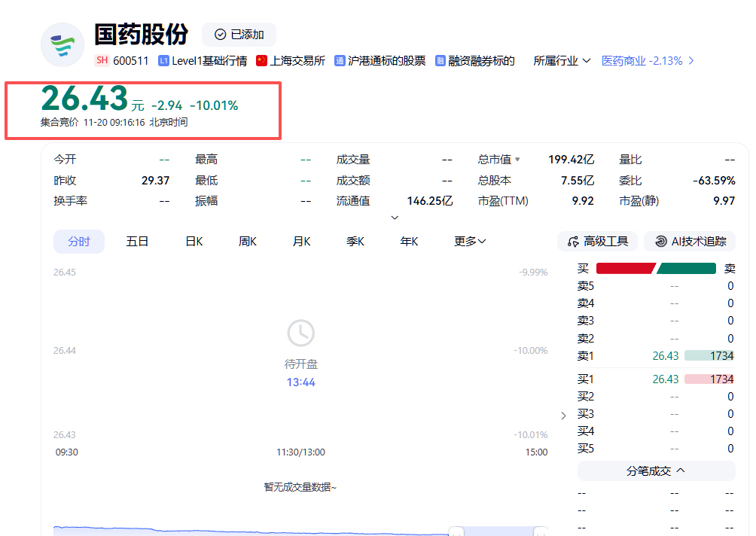The width and height of the screenshot is (756, 536).
Task: Click the stock code 600511
Action: pyautogui.click(x=131, y=61)
